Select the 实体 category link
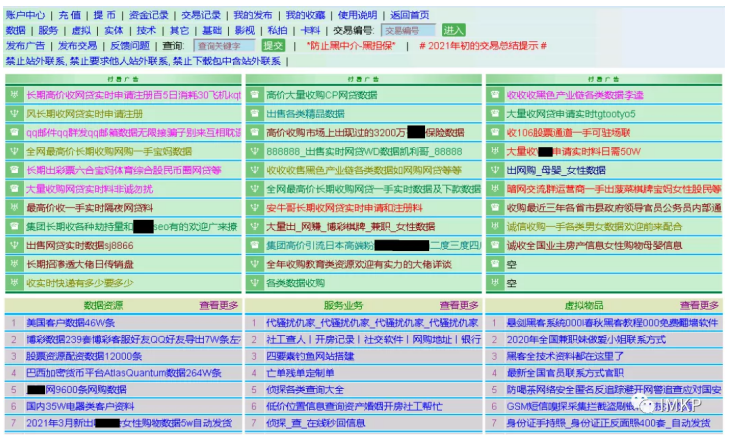Screen dimensions: 731x437 114,30
